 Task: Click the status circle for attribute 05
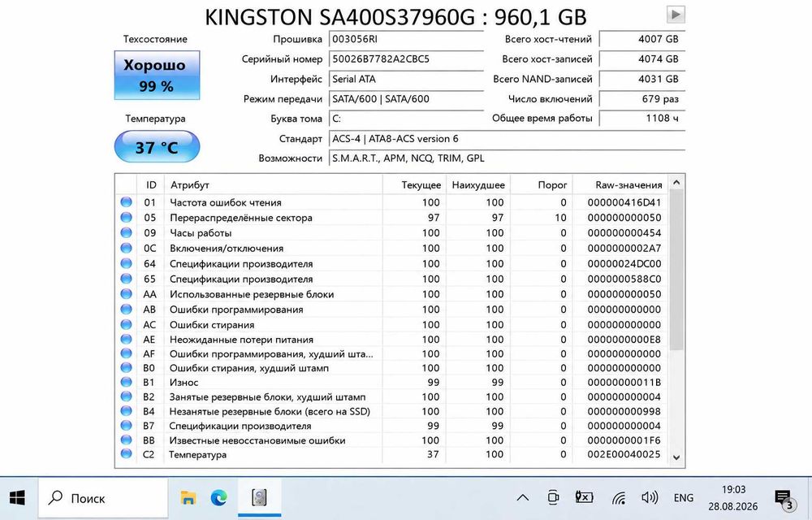(126, 218)
